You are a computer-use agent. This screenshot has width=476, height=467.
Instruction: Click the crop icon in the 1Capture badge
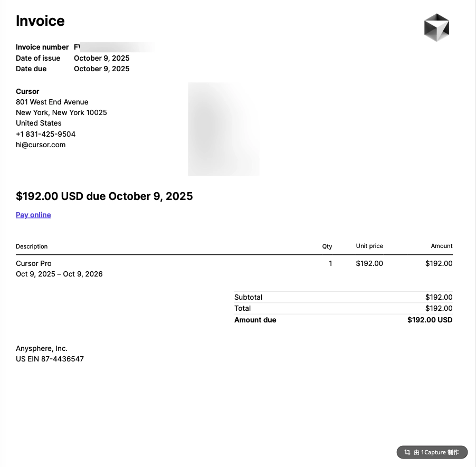pos(407,452)
